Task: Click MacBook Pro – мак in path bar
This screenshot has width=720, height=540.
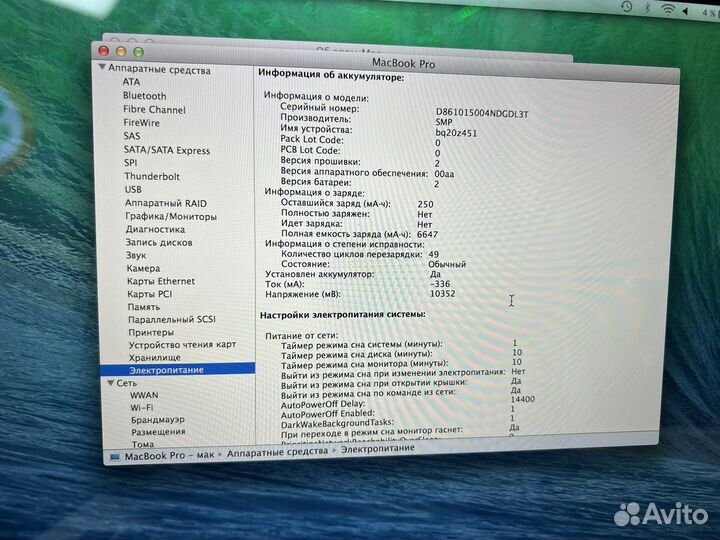Action: click(169, 456)
